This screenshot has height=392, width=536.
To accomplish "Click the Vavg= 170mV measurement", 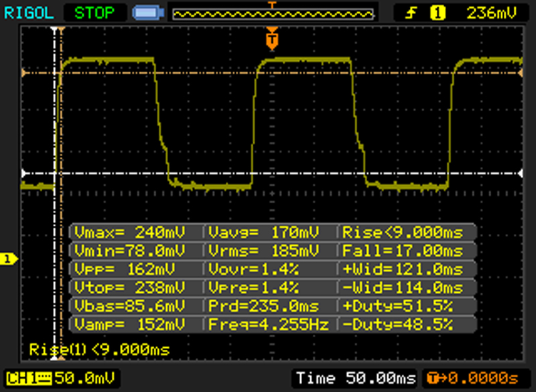I will pos(263,233).
